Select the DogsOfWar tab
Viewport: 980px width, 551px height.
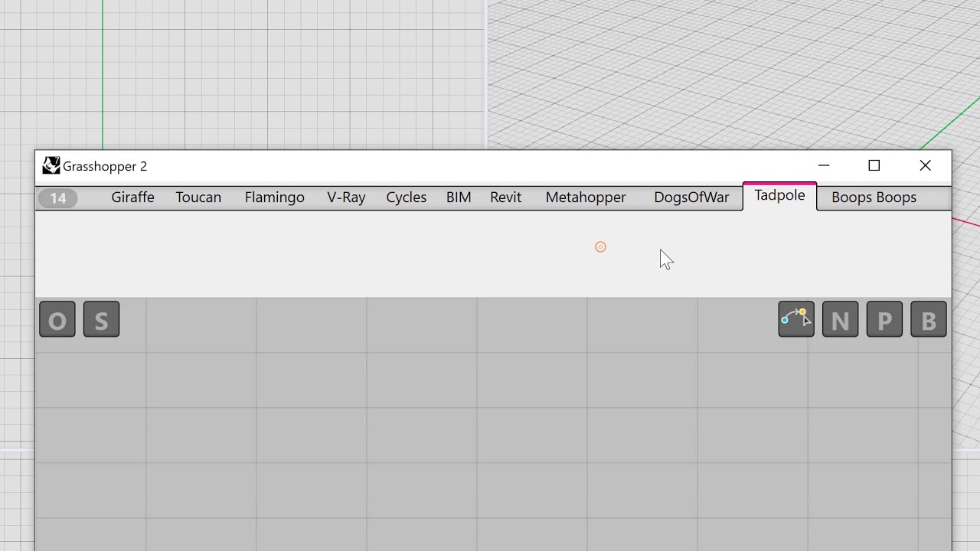tap(691, 197)
